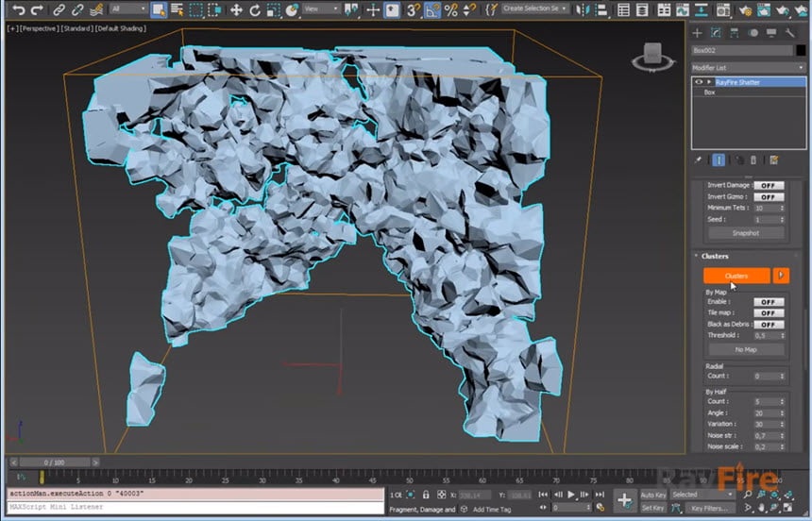This screenshot has width=812, height=521.
Task: Expand RayFire Shatter sub-object arrow
Action: coord(709,82)
